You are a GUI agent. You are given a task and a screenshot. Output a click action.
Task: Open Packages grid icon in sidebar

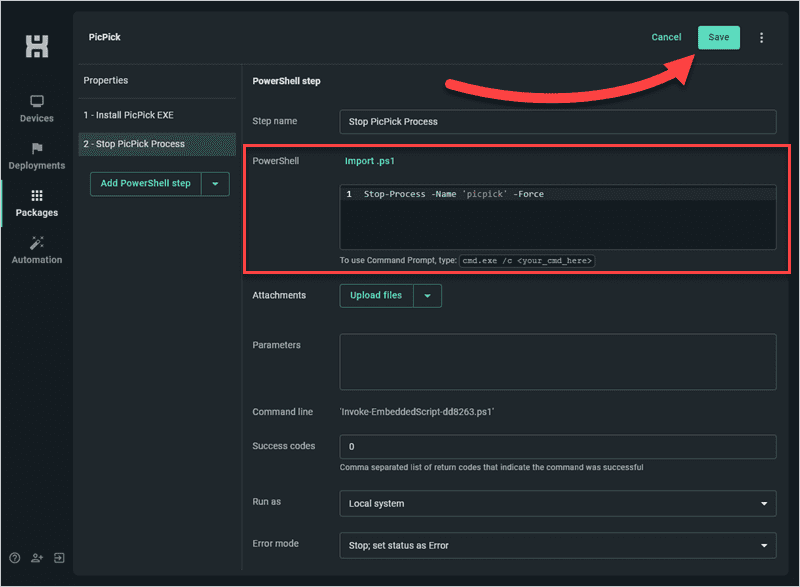(x=37, y=195)
